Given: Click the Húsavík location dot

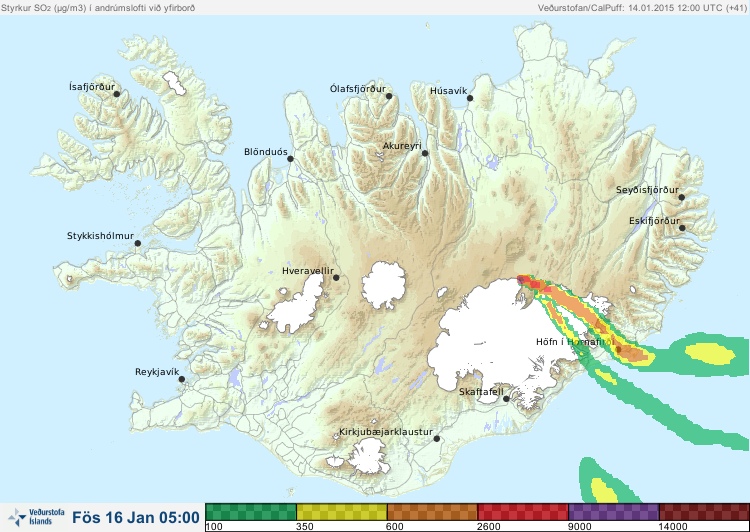Looking at the screenshot, I should point(470,98).
